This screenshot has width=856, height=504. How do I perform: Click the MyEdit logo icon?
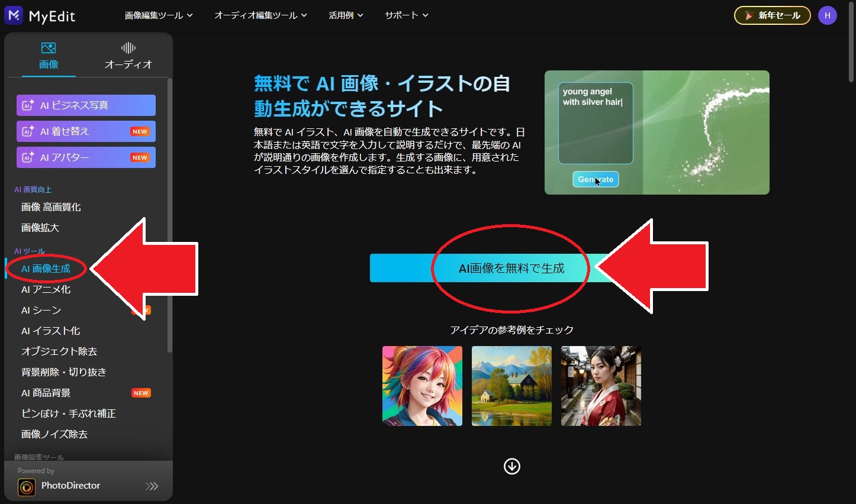pyautogui.click(x=13, y=15)
